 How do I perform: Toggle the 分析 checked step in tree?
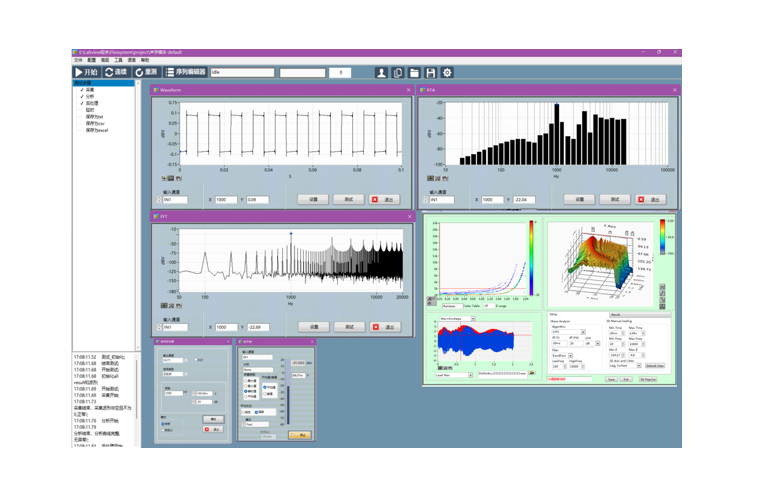tap(90, 96)
